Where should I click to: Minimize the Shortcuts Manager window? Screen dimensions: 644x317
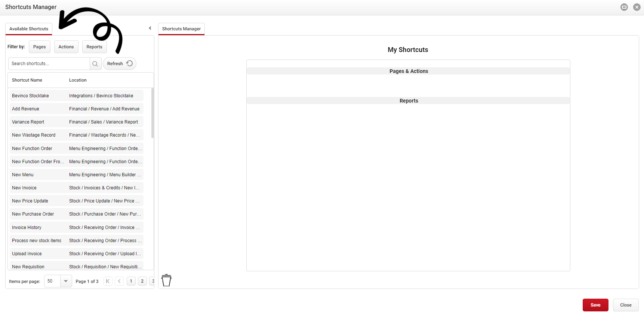click(x=624, y=7)
